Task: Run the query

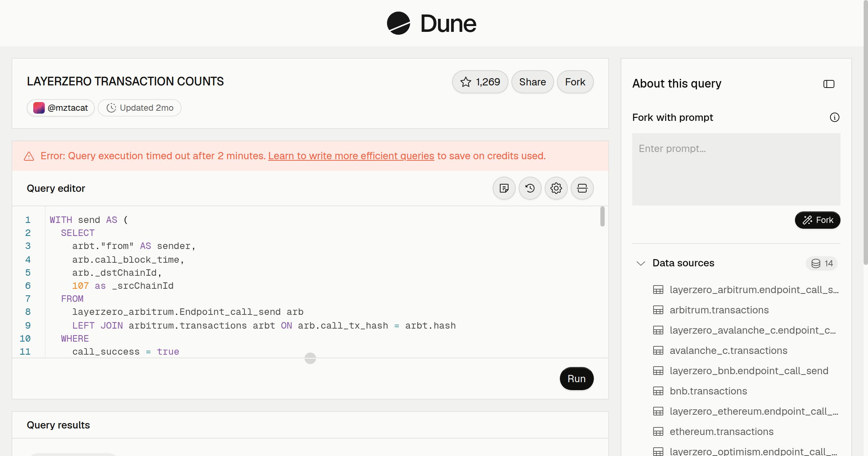Action: point(576,379)
